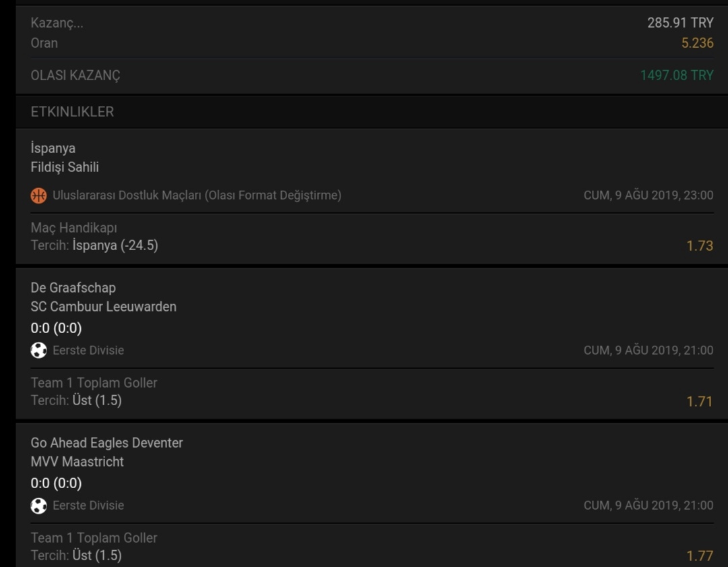This screenshot has width=728, height=567.
Task: Click the soccer ball icon for Go Ahead Eagles
Action: (38, 506)
